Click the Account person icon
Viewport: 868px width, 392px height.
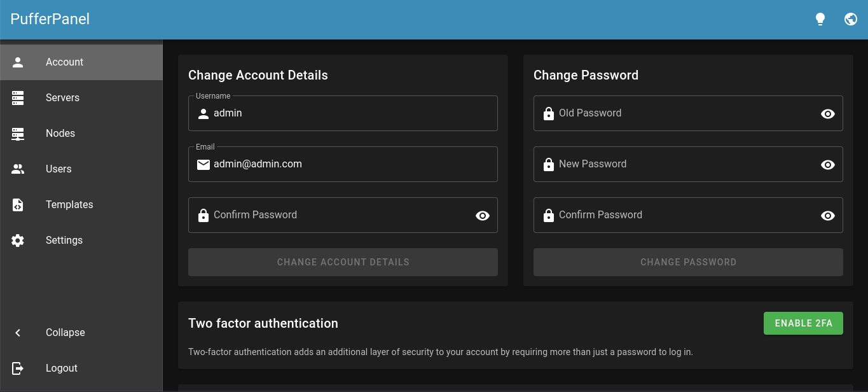17,62
